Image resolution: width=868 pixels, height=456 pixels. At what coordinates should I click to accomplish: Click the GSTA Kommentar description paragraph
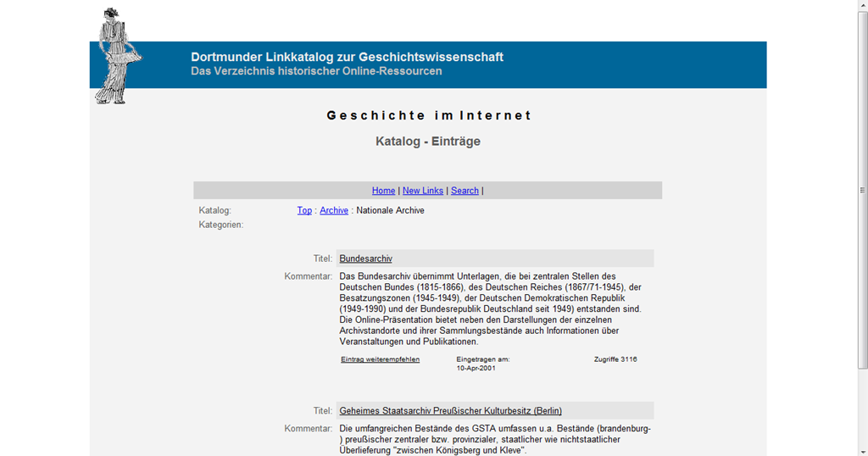[x=495, y=439]
